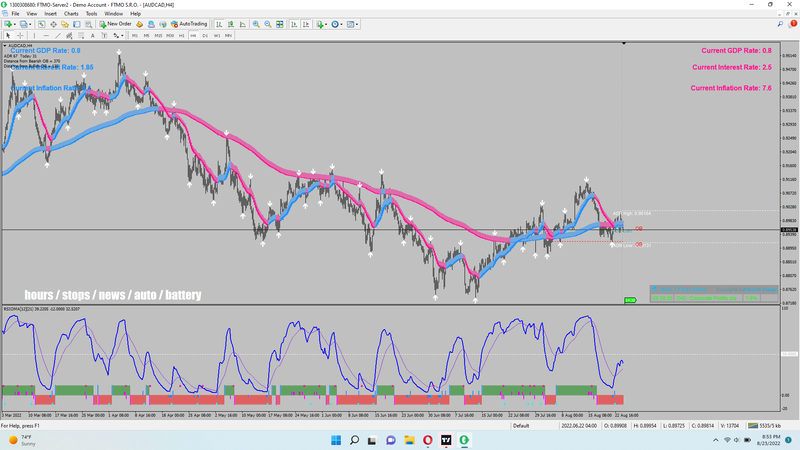Select the Vertical Line tool

click(x=34, y=35)
